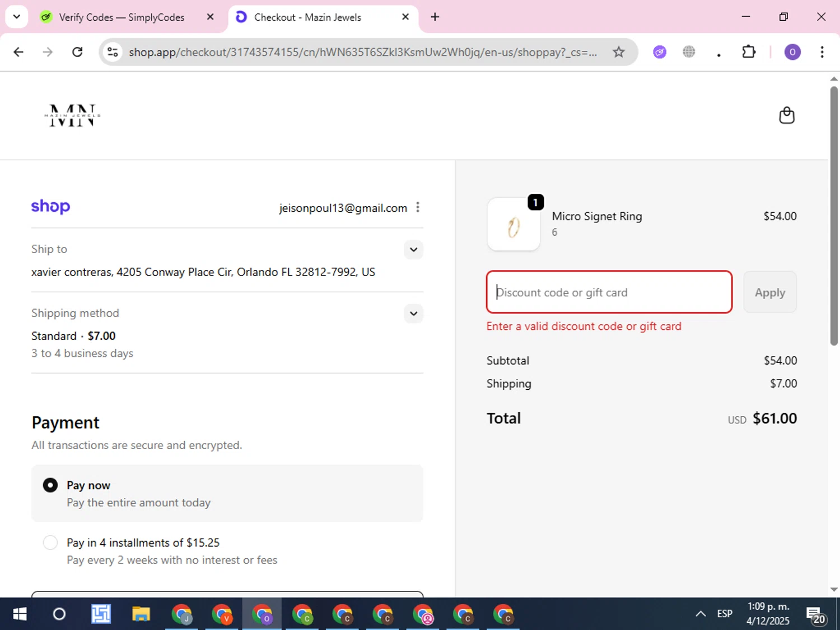The height and width of the screenshot is (630, 840).
Task: Click the Apply discount button
Action: [x=770, y=292]
